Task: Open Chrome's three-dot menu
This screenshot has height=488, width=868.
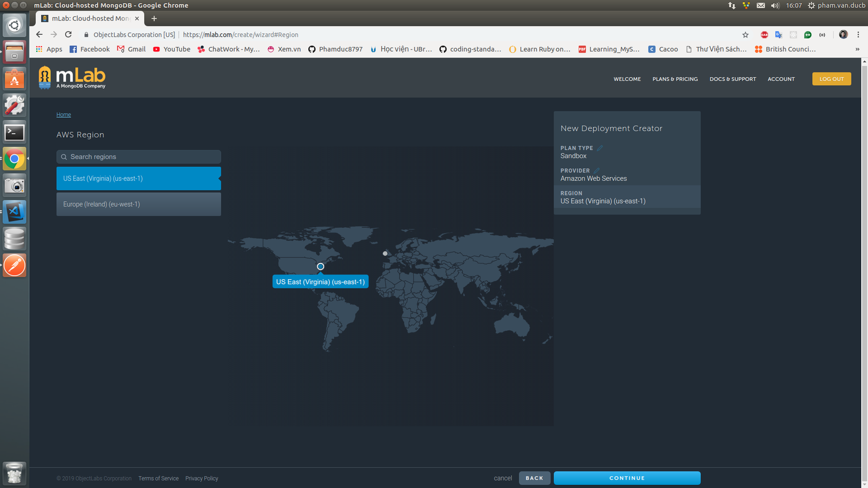Action: coord(858,35)
